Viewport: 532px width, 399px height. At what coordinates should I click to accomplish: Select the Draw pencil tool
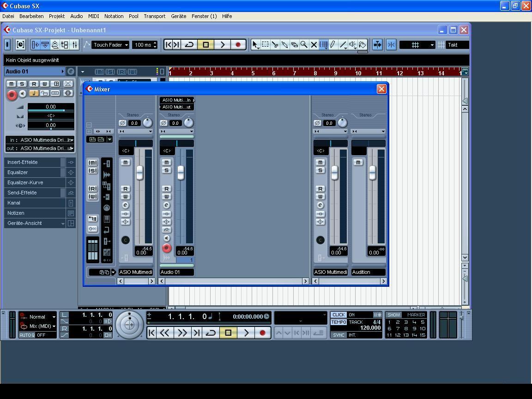pyautogui.click(x=333, y=44)
